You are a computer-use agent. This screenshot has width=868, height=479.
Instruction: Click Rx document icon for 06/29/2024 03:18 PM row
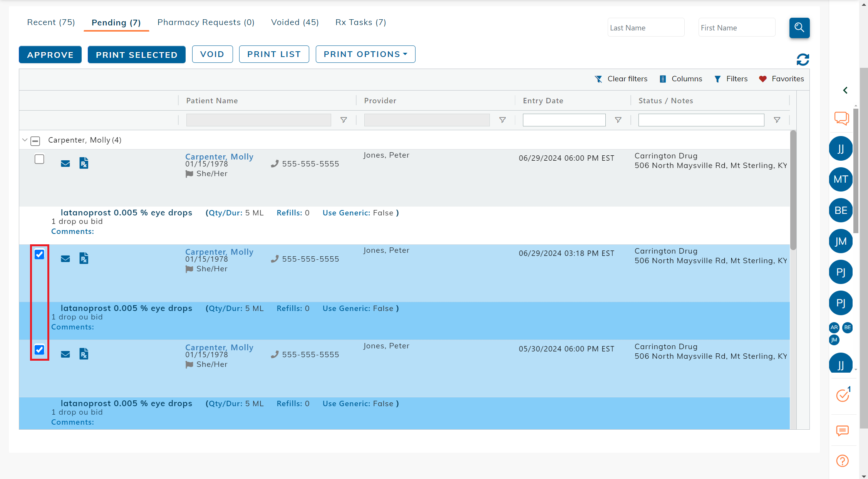84,258
